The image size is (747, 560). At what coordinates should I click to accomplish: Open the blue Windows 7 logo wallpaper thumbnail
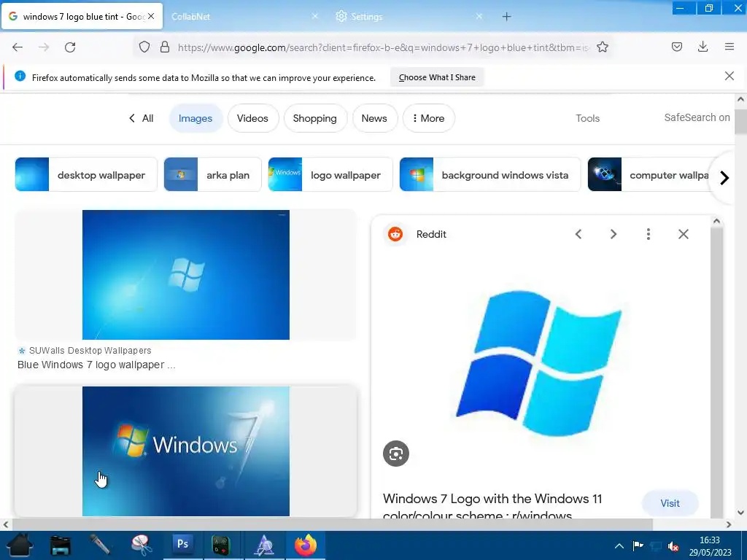pos(186,275)
